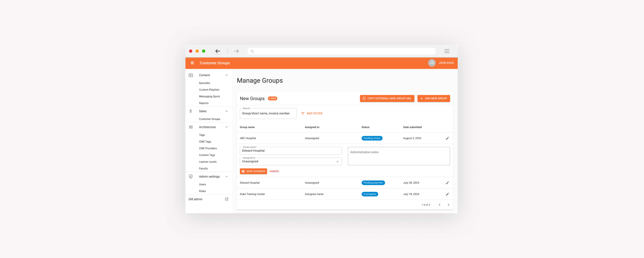Image resolution: width=644 pixels, height=258 pixels.
Task: Click Add Filter
Action: coord(312,114)
